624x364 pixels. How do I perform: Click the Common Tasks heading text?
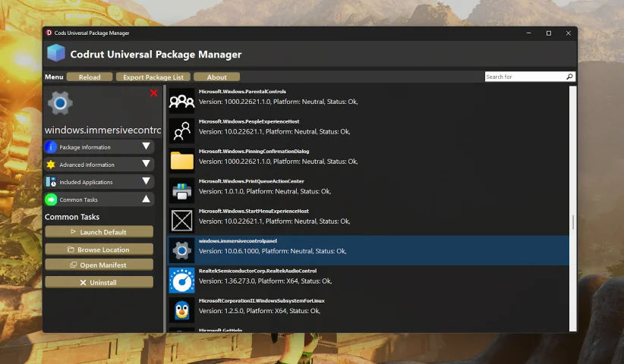[72, 217]
